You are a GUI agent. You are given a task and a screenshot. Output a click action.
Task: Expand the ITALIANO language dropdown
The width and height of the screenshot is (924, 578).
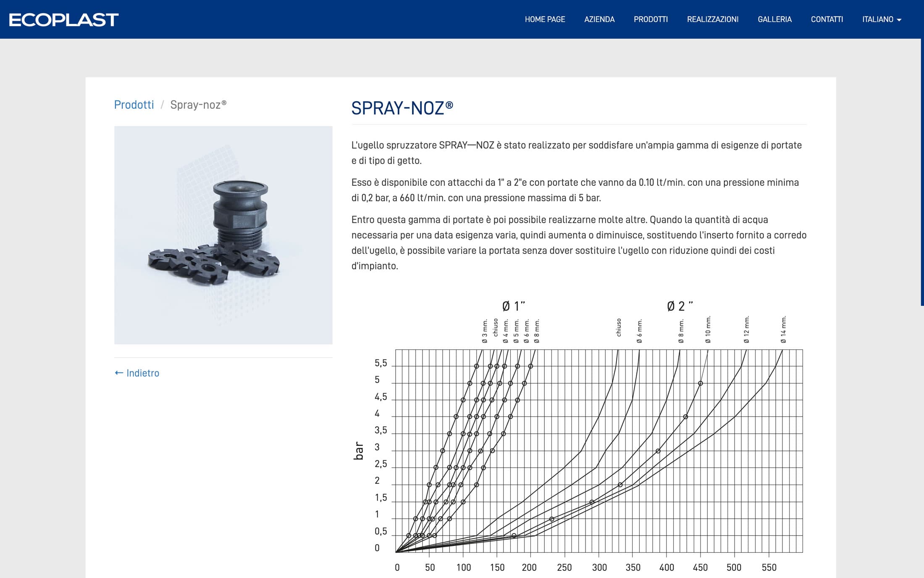click(x=882, y=19)
